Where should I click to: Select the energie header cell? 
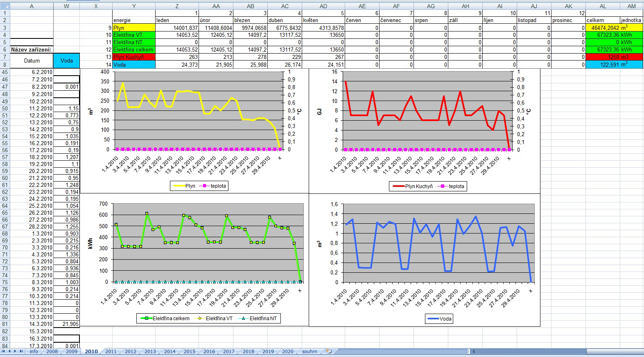(x=134, y=20)
